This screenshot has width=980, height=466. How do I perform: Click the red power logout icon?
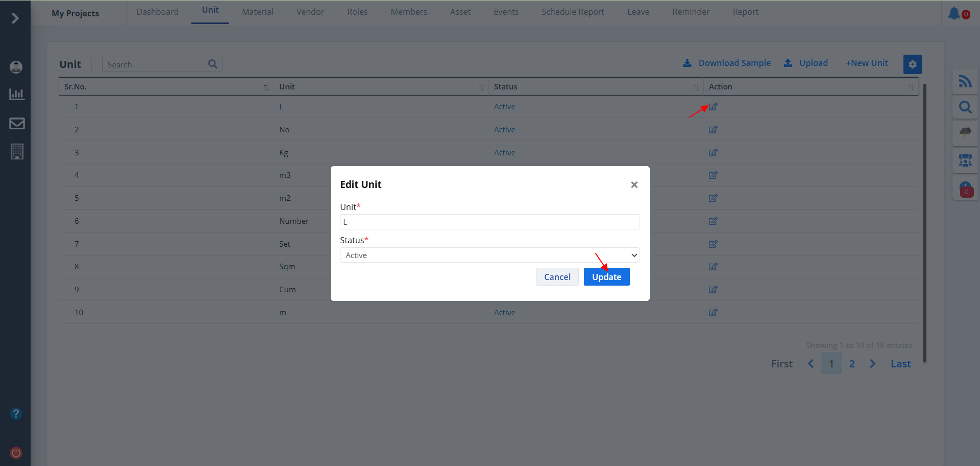coord(16,453)
